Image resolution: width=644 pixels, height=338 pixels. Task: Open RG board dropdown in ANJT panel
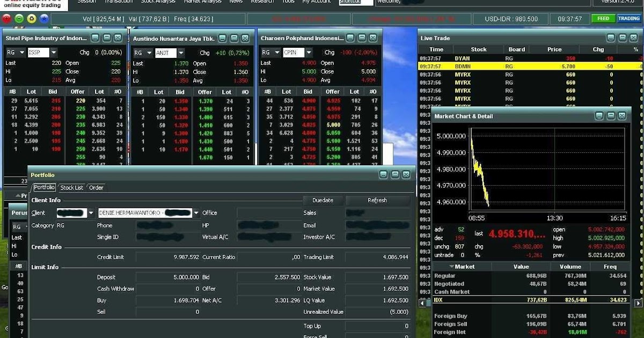point(149,53)
